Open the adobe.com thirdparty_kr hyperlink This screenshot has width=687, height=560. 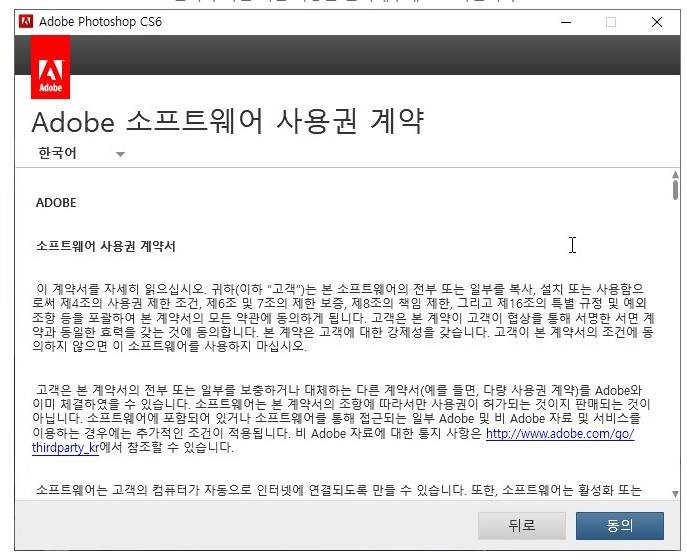coord(560,434)
